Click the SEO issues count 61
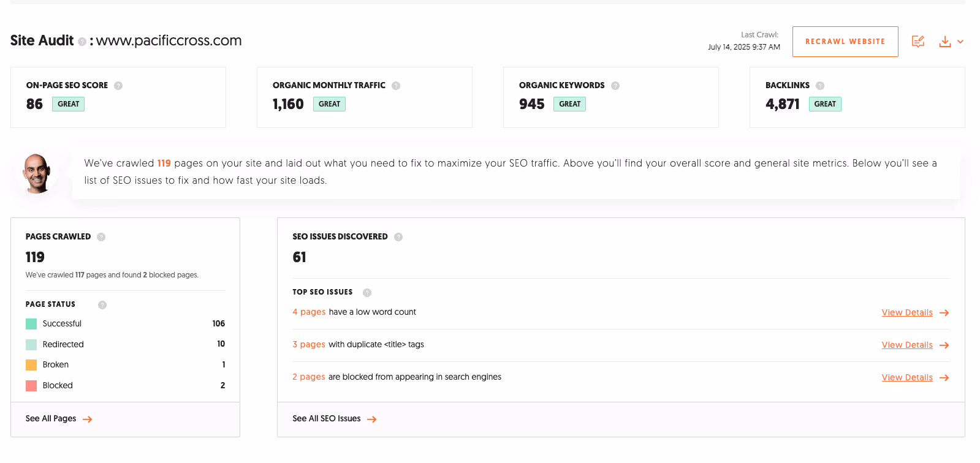Image resolution: width=980 pixels, height=463 pixels. point(300,257)
